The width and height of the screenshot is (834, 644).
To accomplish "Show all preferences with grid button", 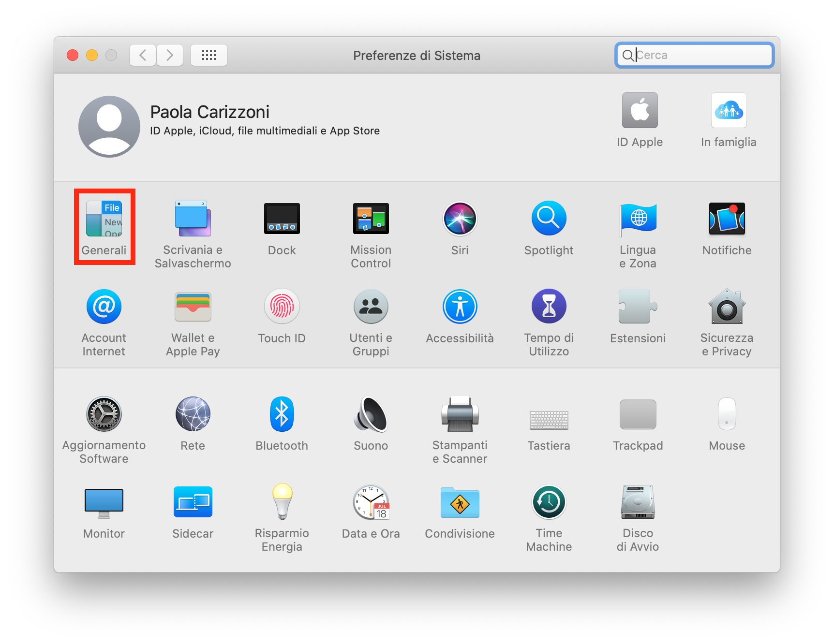I will click(209, 55).
